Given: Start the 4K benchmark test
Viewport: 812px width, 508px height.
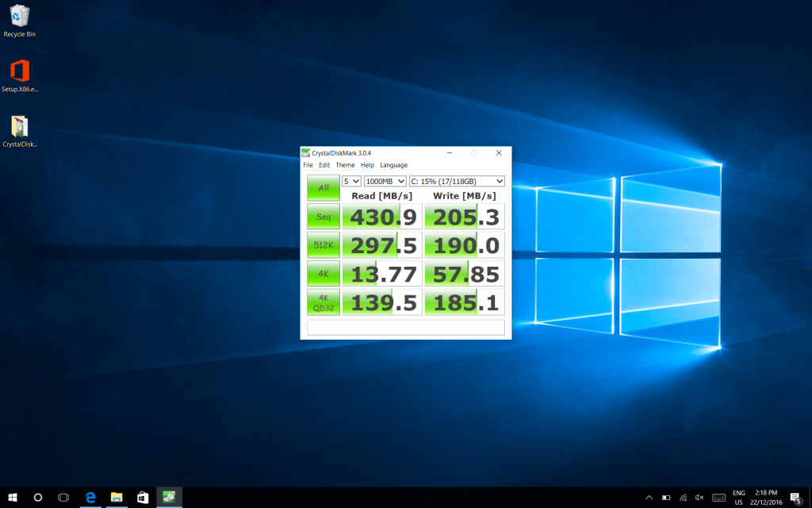Looking at the screenshot, I should click(x=324, y=273).
